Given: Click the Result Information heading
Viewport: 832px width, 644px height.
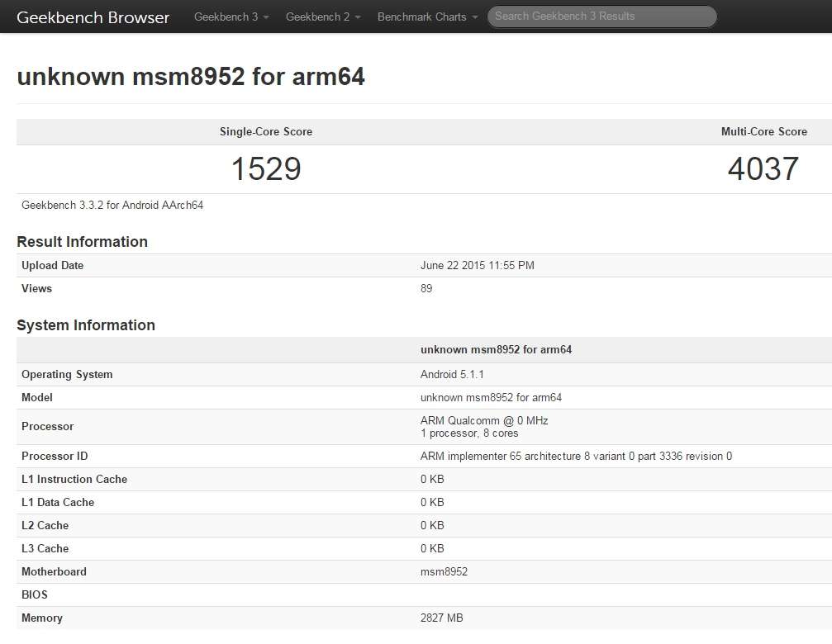Looking at the screenshot, I should click(83, 242).
